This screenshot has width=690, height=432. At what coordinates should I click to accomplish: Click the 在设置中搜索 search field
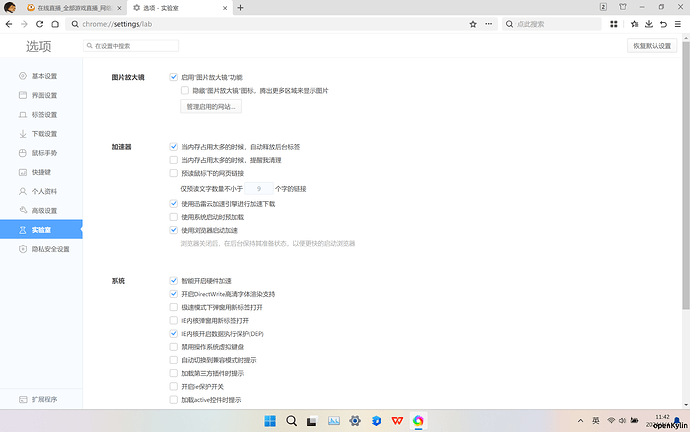point(131,46)
